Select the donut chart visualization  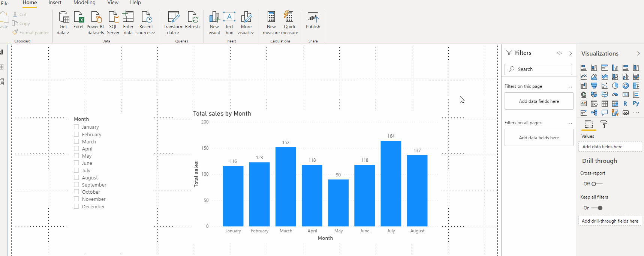pos(626,86)
